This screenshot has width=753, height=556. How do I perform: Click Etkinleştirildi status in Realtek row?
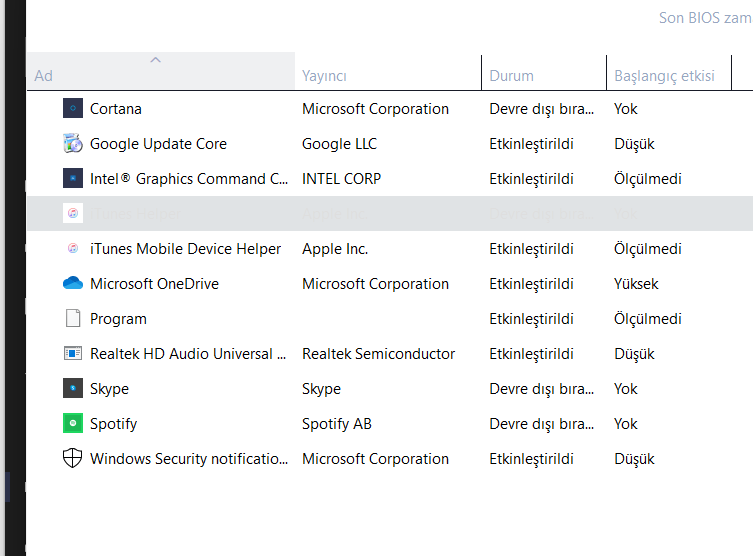coord(532,354)
